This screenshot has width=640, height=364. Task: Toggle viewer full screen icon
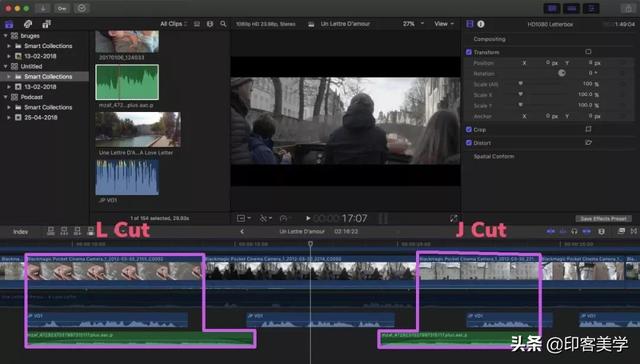(x=453, y=218)
